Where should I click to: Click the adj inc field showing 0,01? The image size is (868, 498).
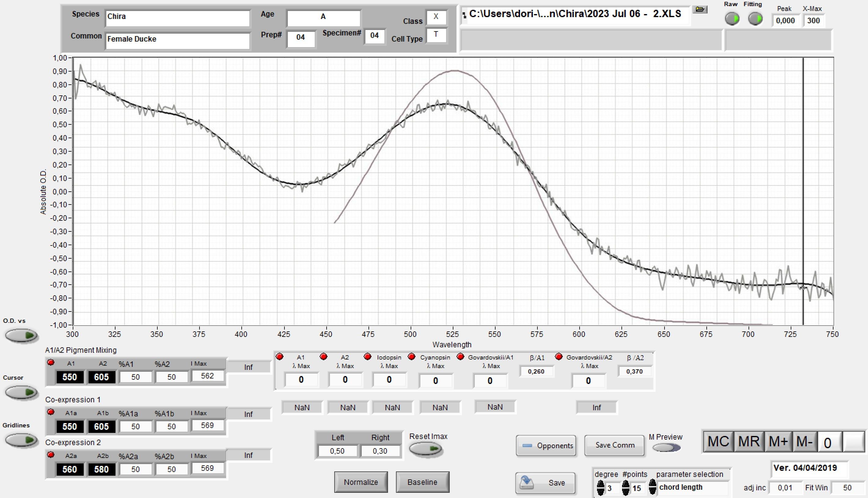tap(785, 488)
